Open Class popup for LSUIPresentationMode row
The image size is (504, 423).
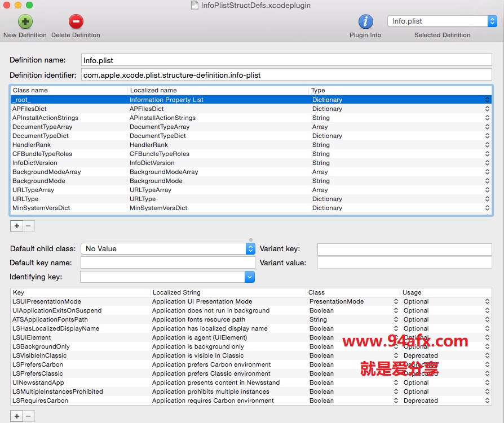pos(396,301)
